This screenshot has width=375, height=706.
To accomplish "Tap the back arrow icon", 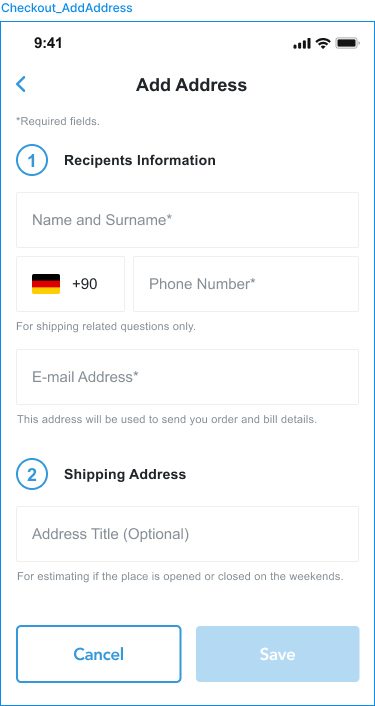I will [x=21, y=84].
